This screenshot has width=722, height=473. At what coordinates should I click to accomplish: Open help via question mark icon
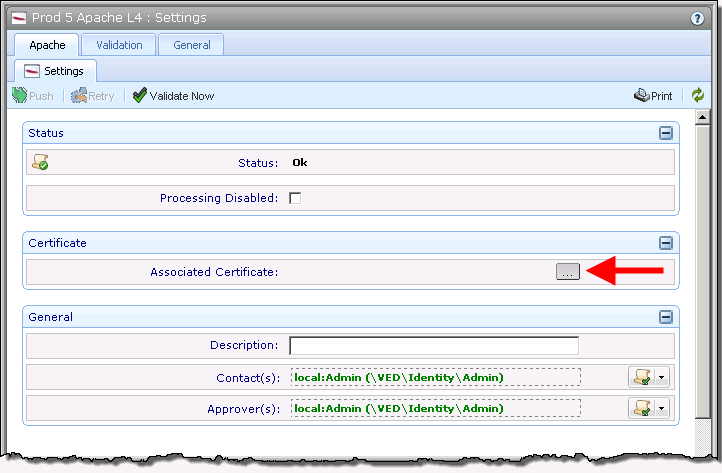(697, 18)
